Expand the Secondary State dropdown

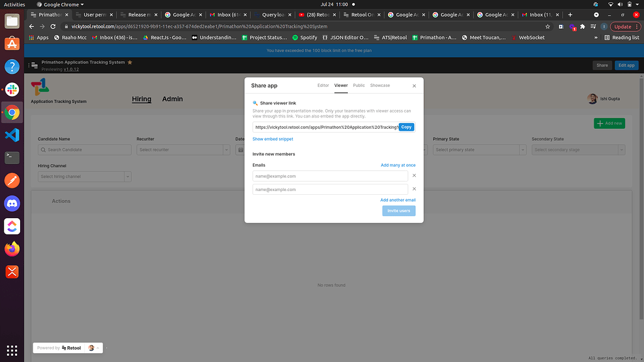pyautogui.click(x=578, y=150)
